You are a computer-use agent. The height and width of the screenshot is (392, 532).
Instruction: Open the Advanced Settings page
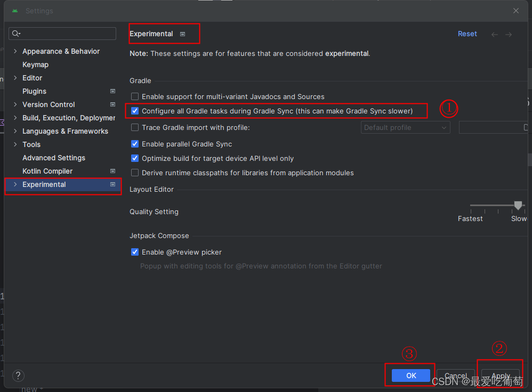point(53,158)
